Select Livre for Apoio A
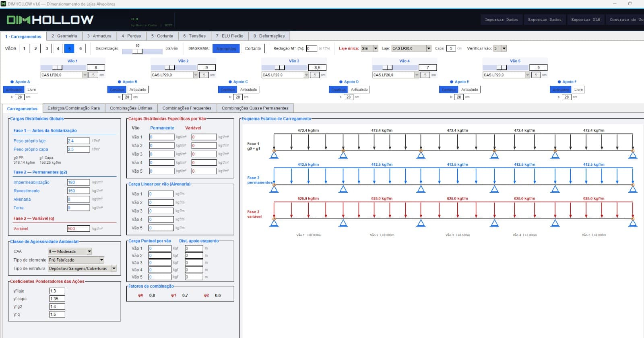644x338 pixels. pos(32,90)
